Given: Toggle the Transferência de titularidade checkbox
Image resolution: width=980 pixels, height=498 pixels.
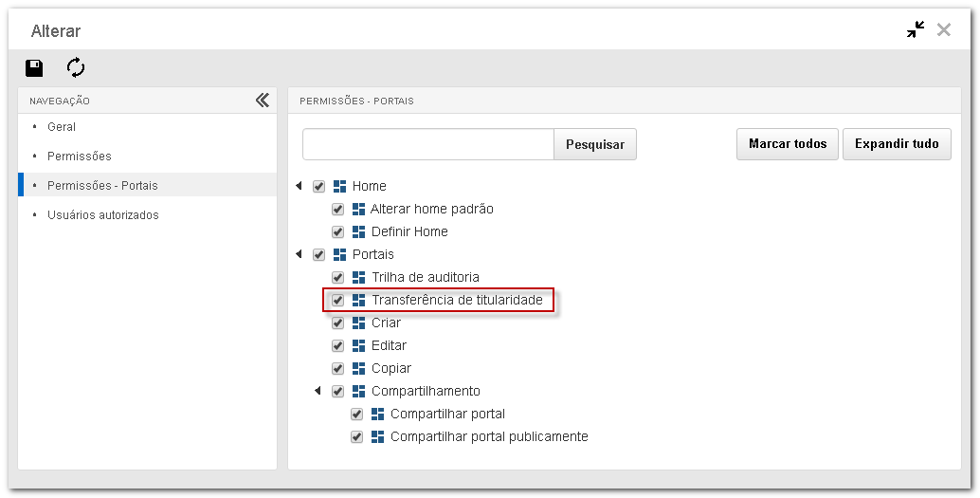Looking at the screenshot, I should coord(337,301).
